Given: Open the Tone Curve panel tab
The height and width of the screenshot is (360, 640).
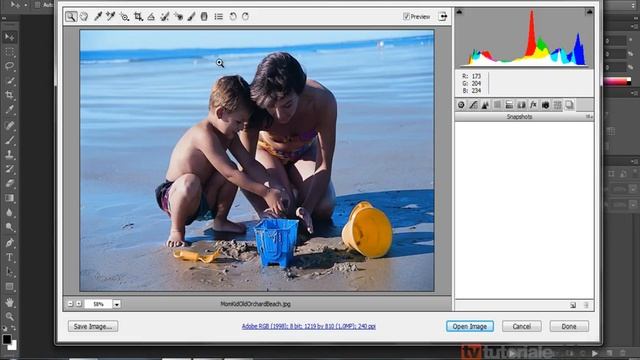Looking at the screenshot, I should point(473,105).
